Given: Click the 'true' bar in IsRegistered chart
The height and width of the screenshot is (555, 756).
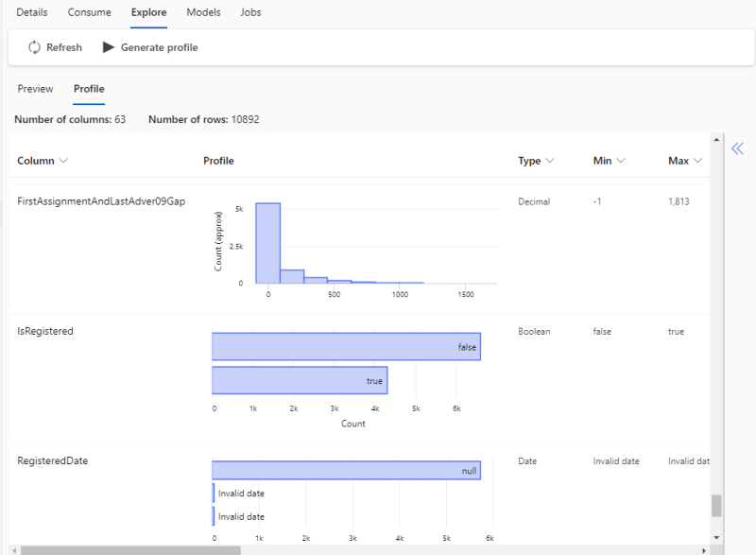Looking at the screenshot, I should [x=300, y=380].
